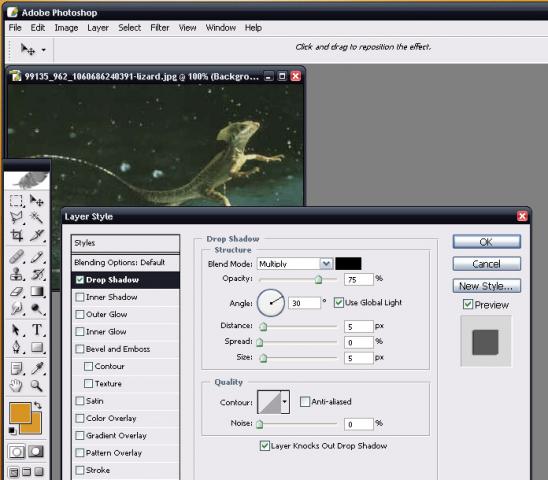The height and width of the screenshot is (480, 548).
Task: Select the Type tool
Action: 36,330
